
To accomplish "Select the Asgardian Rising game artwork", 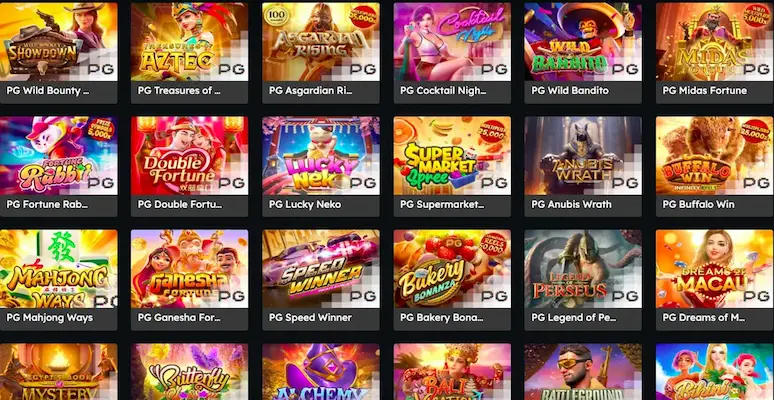I will pos(321,41).
